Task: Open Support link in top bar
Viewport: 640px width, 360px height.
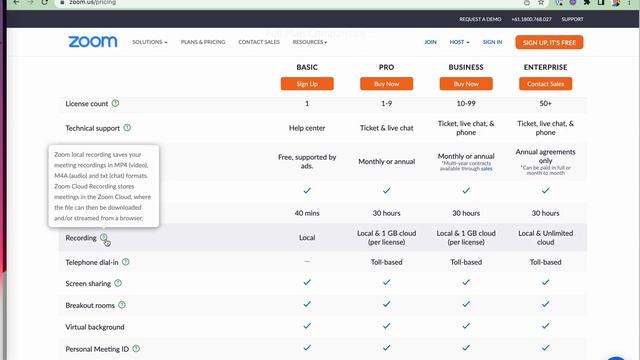Action: pos(572,19)
